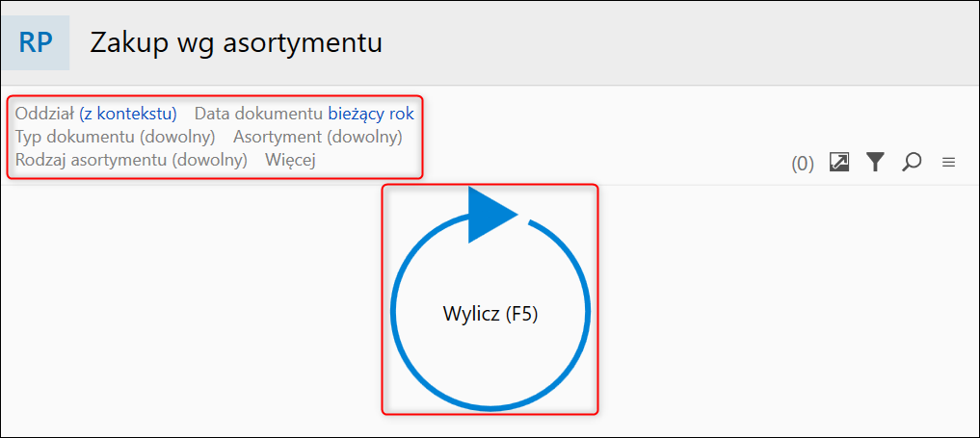Open the export arrow icon
Screen dimensions: 980x438
839,163
